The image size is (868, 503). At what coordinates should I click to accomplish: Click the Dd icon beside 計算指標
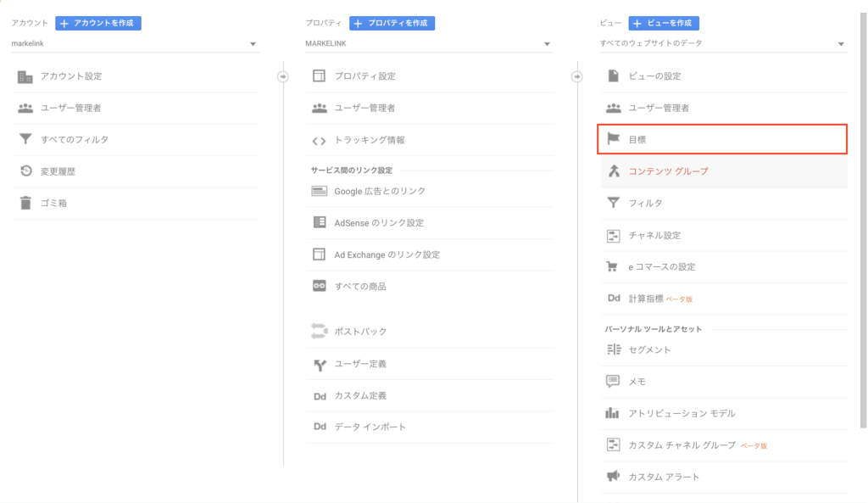[x=614, y=298]
